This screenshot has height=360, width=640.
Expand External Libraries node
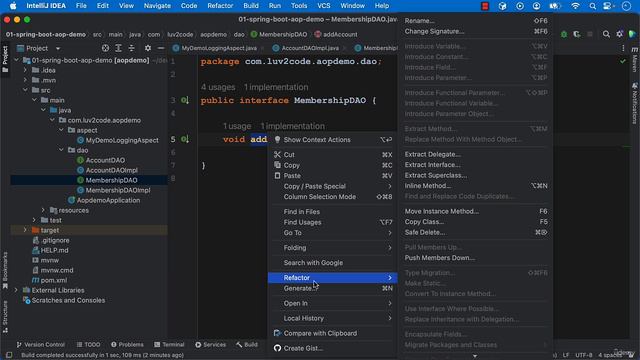[16, 290]
